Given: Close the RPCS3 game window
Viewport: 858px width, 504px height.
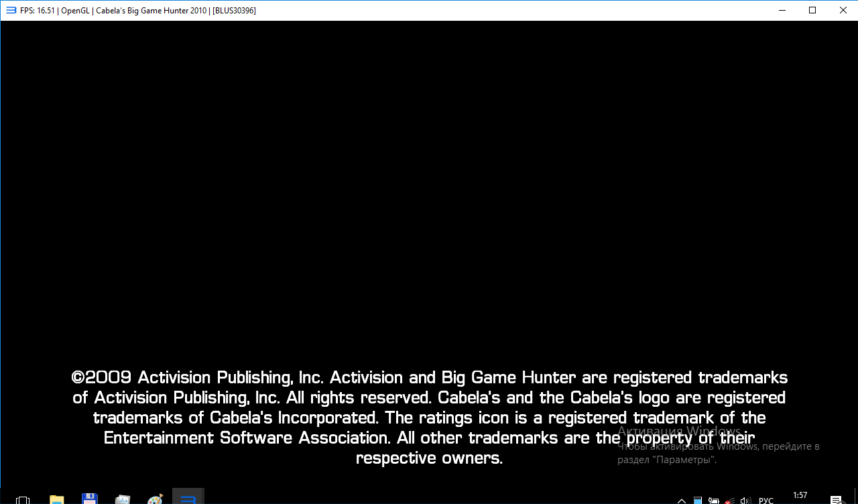Looking at the screenshot, I should (843, 10).
